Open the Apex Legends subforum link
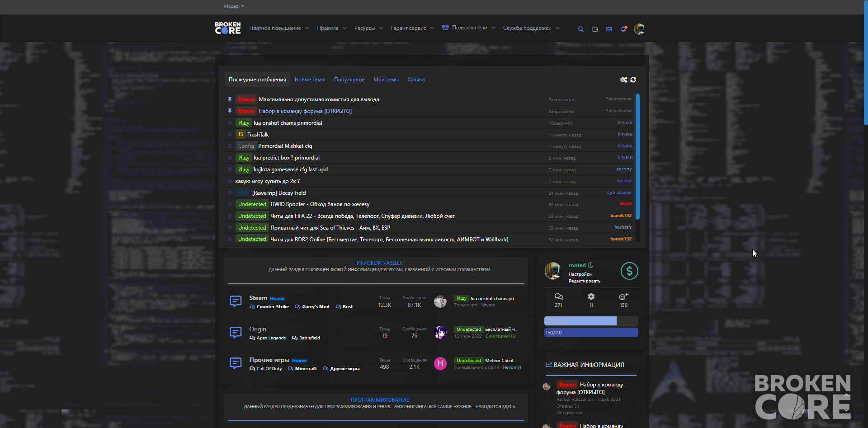The width and height of the screenshot is (868, 428). (271, 338)
